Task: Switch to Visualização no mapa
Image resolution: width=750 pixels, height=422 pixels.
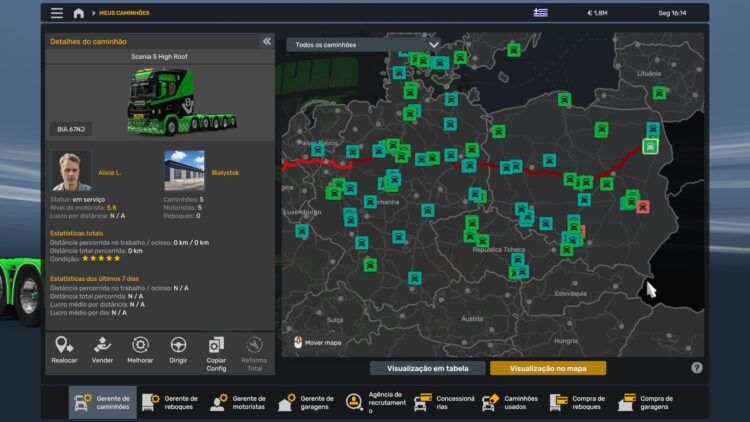Action: point(548,368)
